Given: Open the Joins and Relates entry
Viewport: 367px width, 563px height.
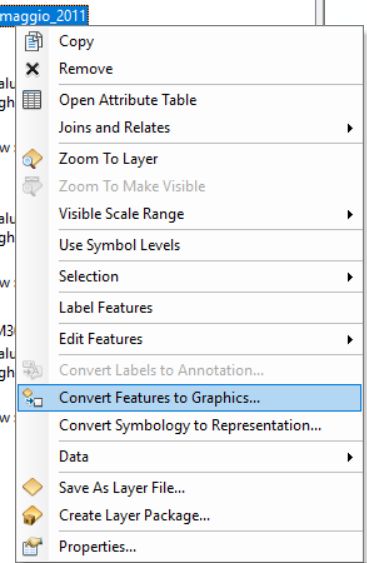Looking at the screenshot, I should point(190,128).
